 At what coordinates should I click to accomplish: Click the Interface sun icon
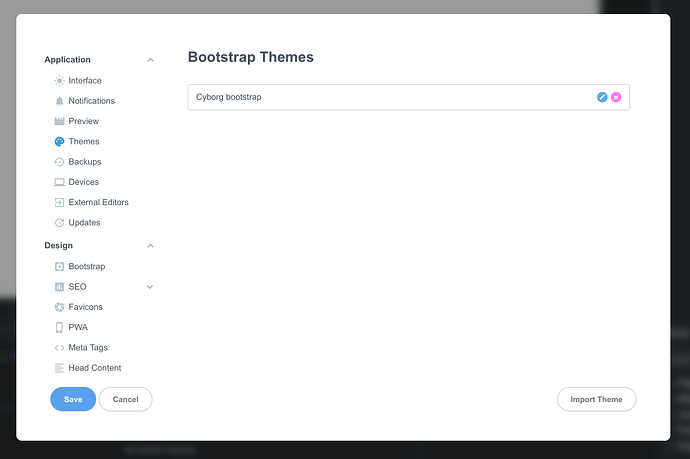coord(59,81)
